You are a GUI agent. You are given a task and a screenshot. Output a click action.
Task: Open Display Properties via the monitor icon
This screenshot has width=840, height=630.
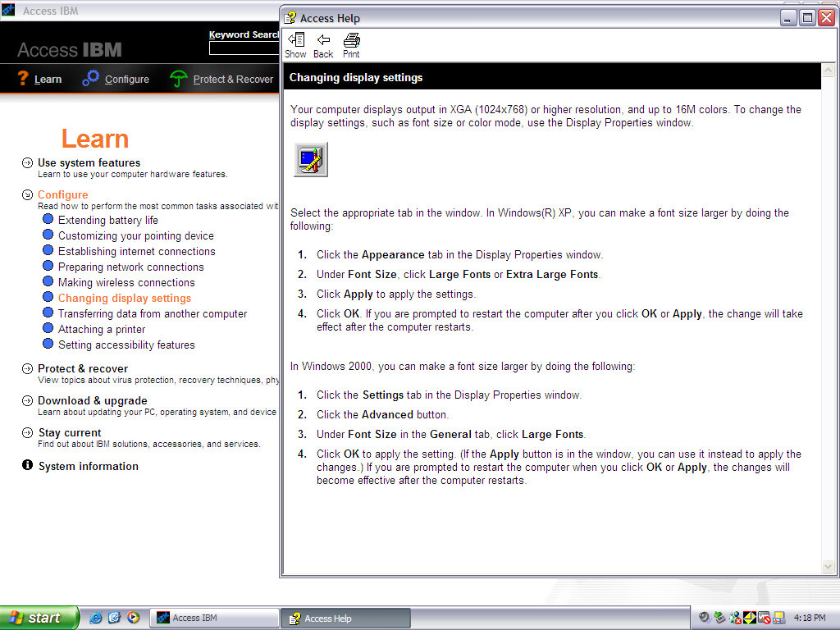coord(311,159)
